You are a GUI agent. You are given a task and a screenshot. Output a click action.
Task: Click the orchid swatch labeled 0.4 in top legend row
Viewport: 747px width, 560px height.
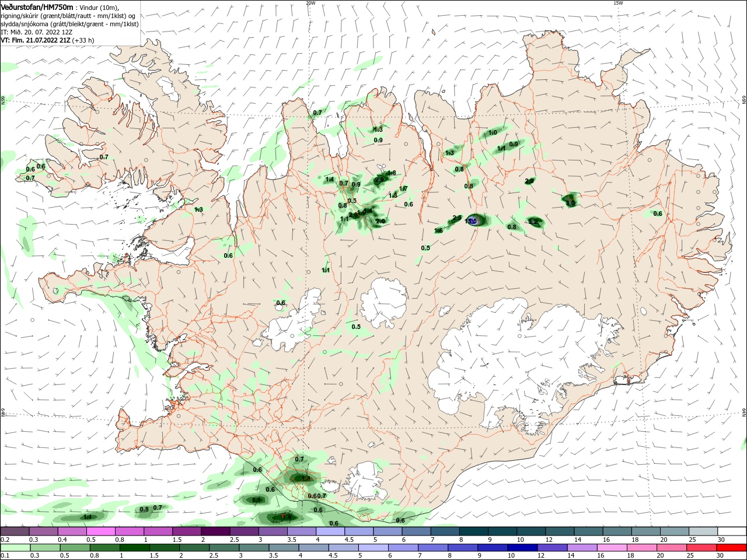pos(72,531)
